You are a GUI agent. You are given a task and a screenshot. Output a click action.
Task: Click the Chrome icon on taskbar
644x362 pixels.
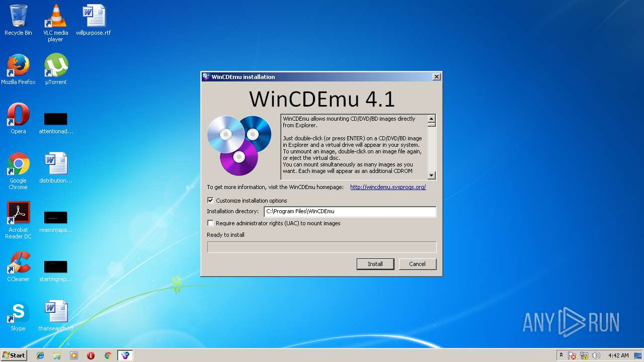(x=108, y=355)
